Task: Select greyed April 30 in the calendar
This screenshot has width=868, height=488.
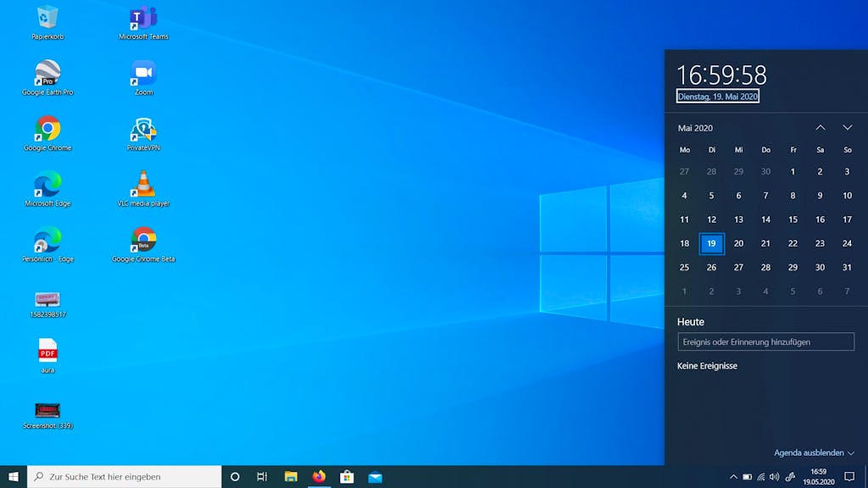Action: tap(765, 171)
